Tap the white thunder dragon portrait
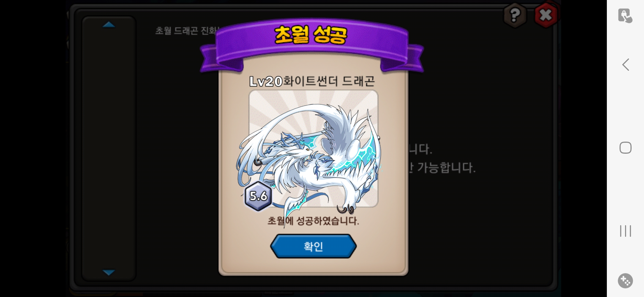644x297 pixels. point(313,154)
